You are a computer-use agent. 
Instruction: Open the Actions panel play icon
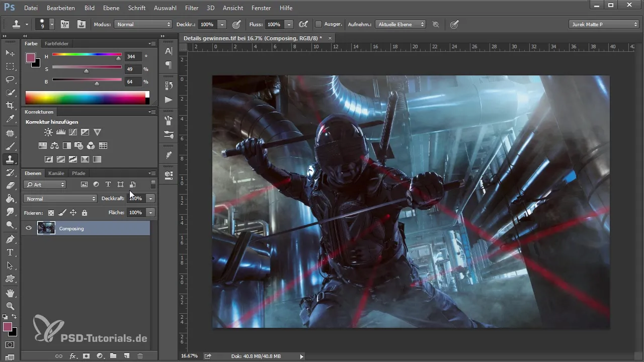pos(169,100)
